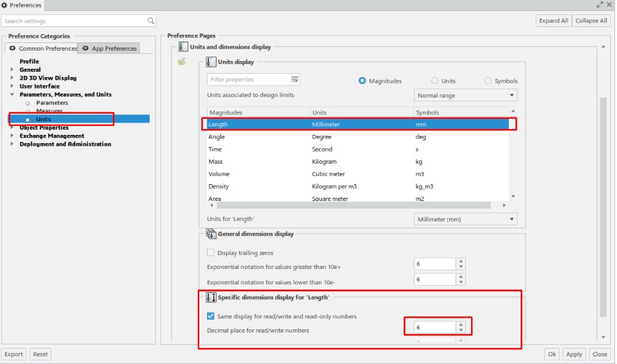This screenshot has width=617, height=364.
Task: Select the Units radio button
Action: pos(435,81)
